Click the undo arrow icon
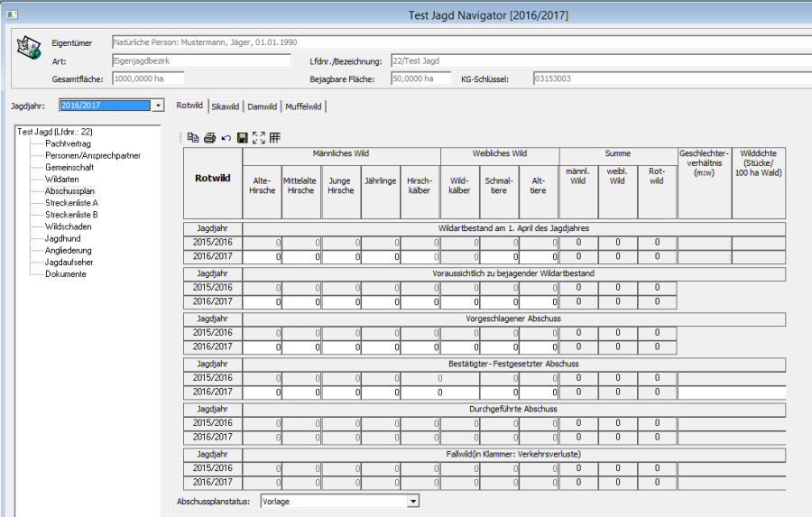The height and width of the screenshot is (517, 812). coord(226,138)
